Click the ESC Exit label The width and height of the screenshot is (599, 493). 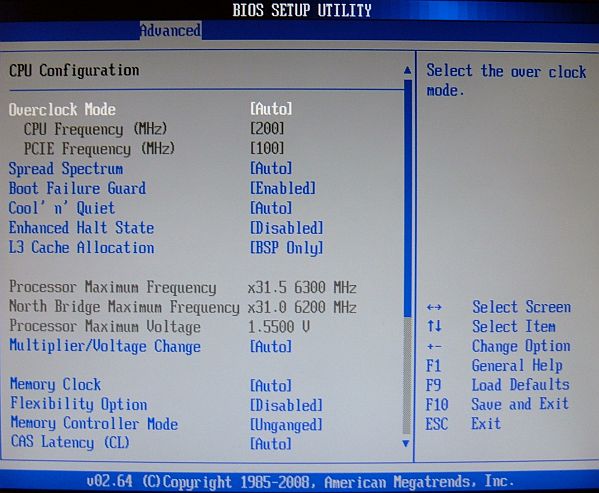tap(463, 423)
